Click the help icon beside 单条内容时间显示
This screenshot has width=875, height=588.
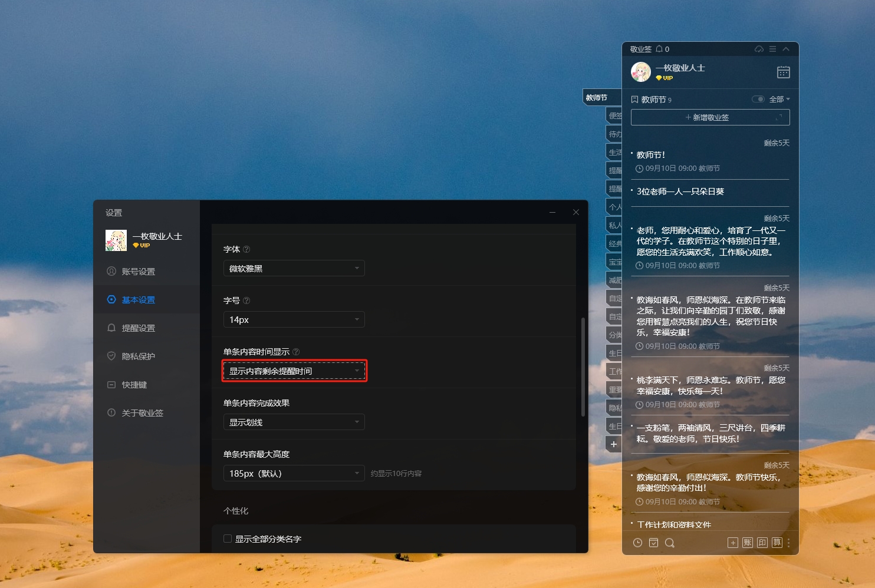[x=296, y=352]
